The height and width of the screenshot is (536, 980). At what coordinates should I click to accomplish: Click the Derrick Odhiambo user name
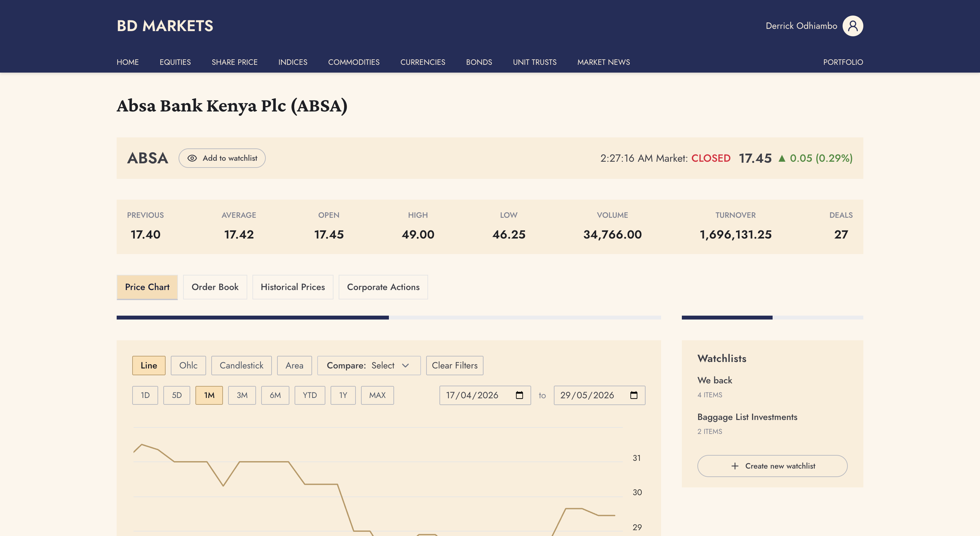pyautogui.click(x=801, y=26)
